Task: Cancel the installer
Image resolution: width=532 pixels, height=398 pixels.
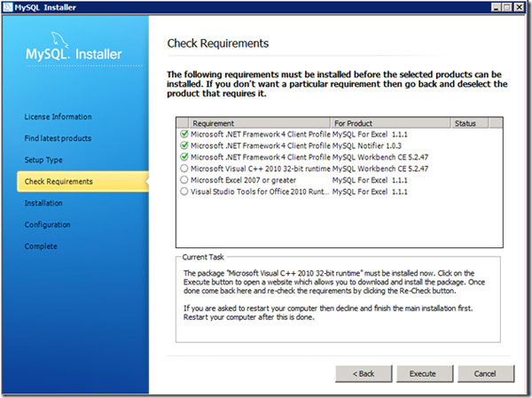Action: [x=486, y=374]
